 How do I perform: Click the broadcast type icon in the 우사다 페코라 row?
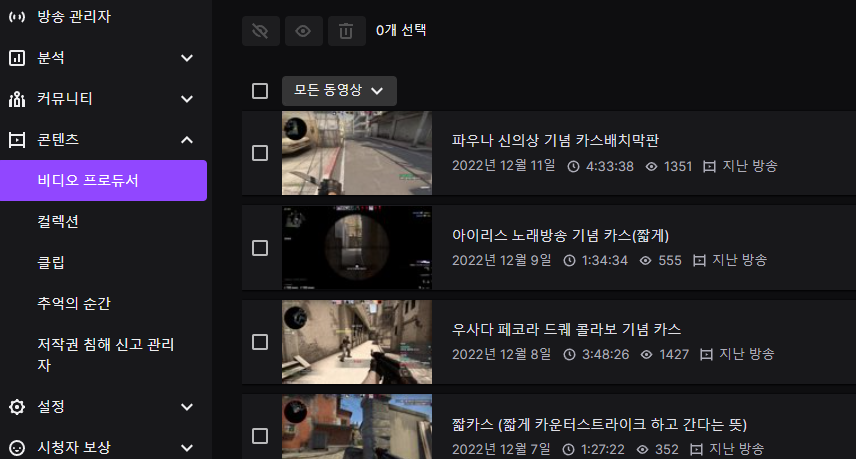click(x=706, y=355)
